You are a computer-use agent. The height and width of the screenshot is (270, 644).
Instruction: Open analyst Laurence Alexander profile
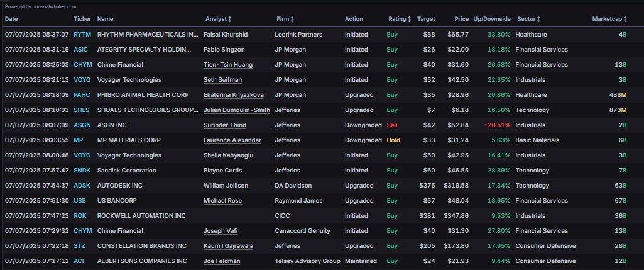(232, 140)
